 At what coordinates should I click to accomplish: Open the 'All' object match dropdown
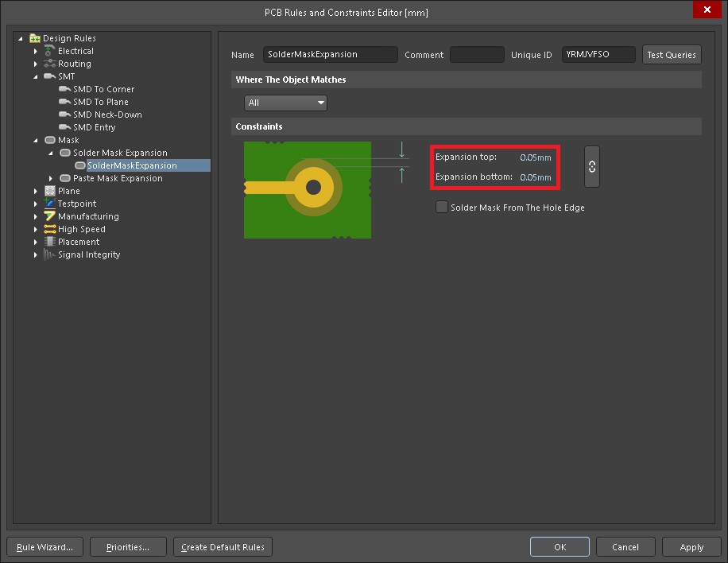(x=285, y=103)
